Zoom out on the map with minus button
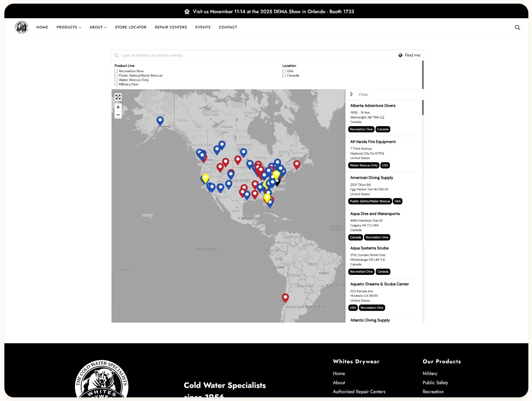 (118, 115)
